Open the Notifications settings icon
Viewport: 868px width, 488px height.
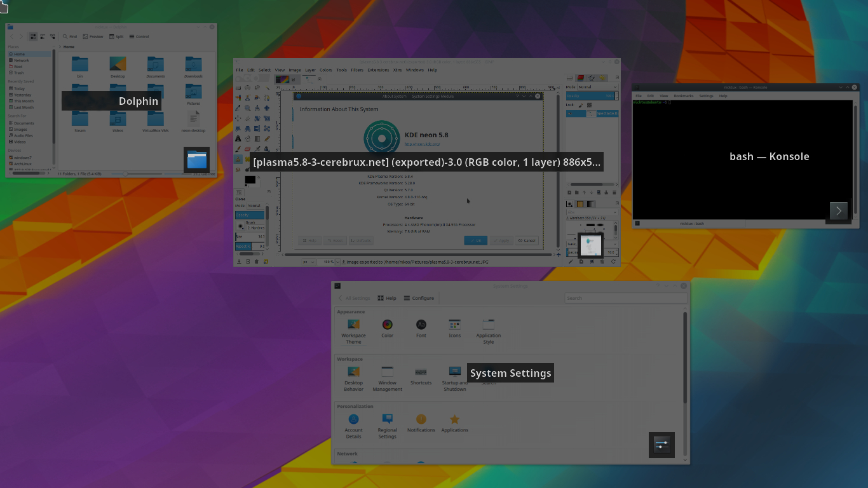click(x=421, y=419)
